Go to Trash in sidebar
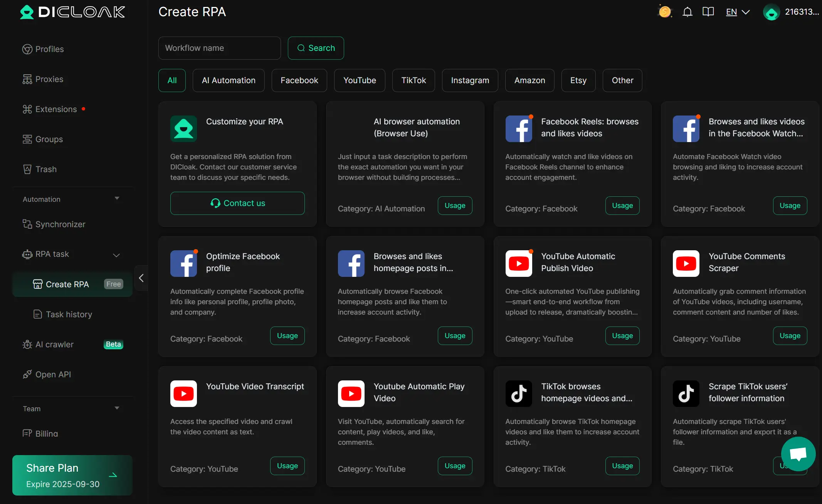The height and width of the screenshot is (504, 822). [46, 169]
